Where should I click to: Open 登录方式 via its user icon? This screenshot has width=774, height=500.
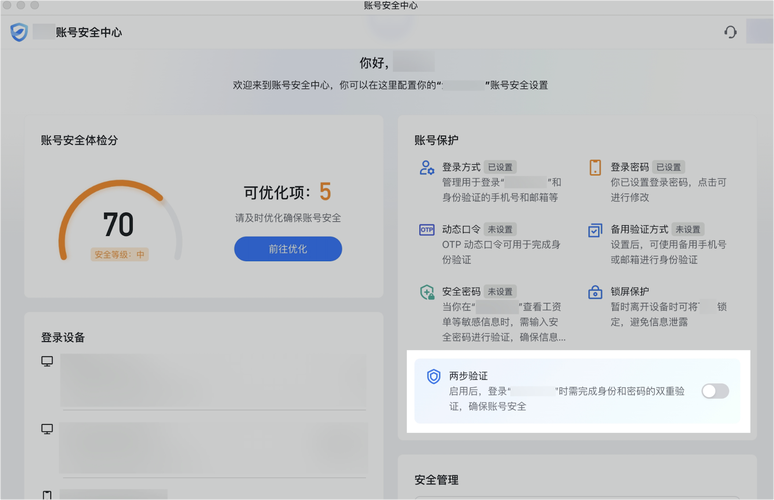[427, 167]
